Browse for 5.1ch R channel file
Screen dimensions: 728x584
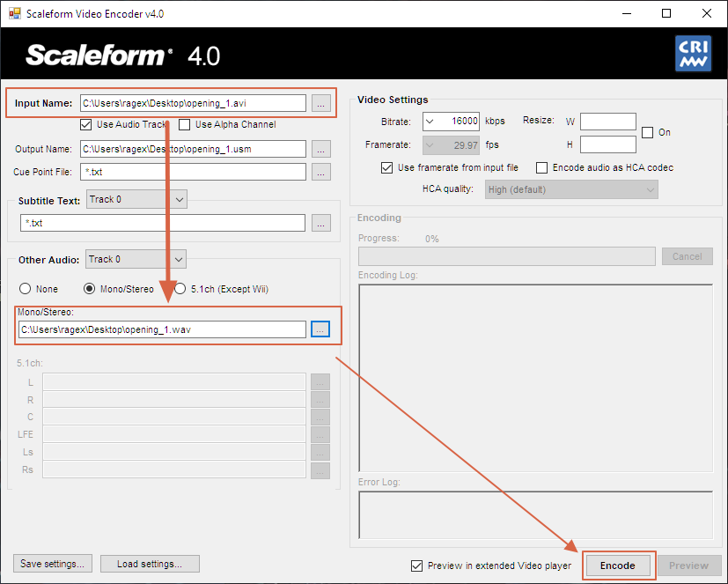tap(320, 400)
